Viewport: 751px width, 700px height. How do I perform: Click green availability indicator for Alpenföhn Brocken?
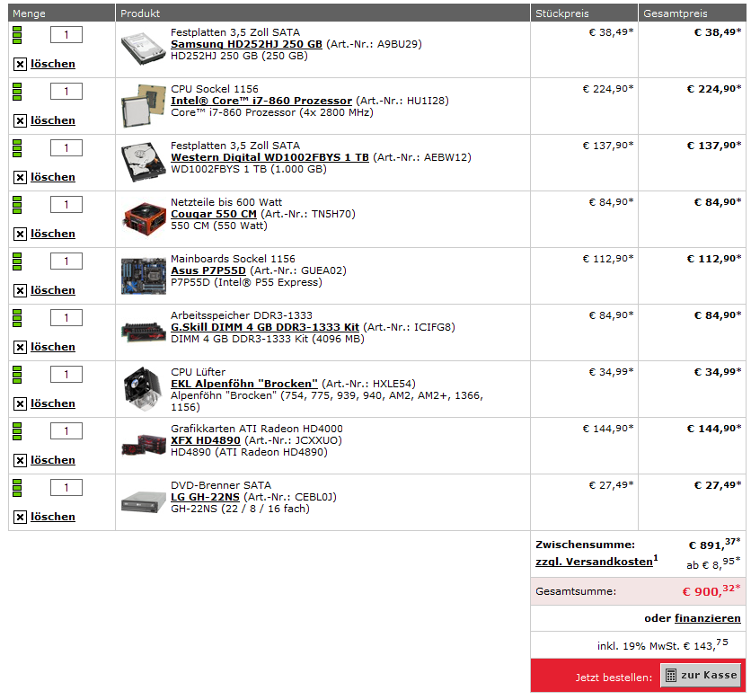tap(17, 375)
